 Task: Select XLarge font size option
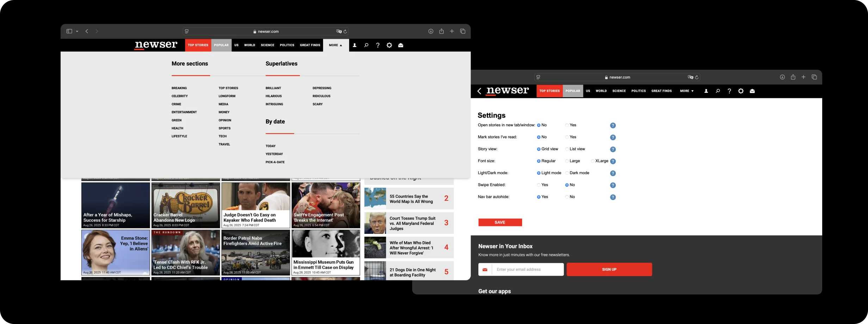(x=593, y=161)
